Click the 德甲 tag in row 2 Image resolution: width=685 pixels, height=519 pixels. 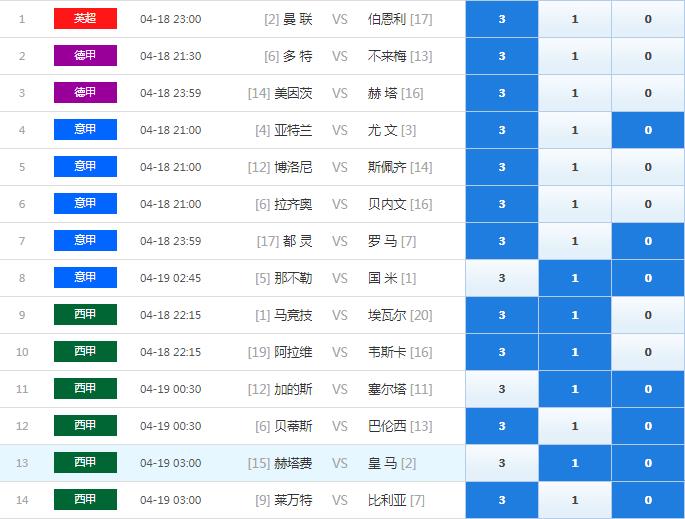pos(85,55)
